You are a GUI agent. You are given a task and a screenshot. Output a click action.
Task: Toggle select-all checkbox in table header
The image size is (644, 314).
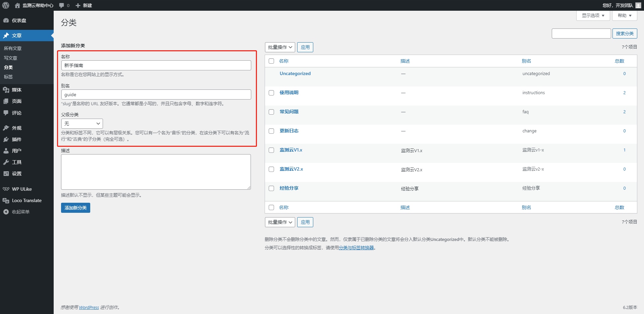tap(271, 61)
